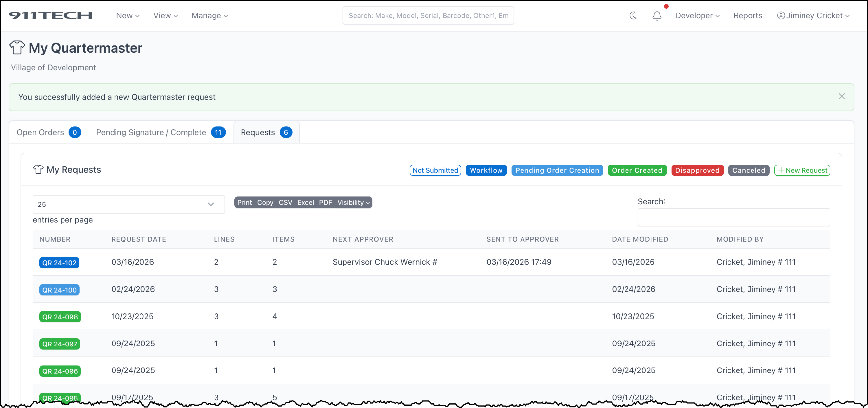Open the Visibility column dropdown
The height and width of the screenshot is (408, 868).
click(x=353, y=203)
